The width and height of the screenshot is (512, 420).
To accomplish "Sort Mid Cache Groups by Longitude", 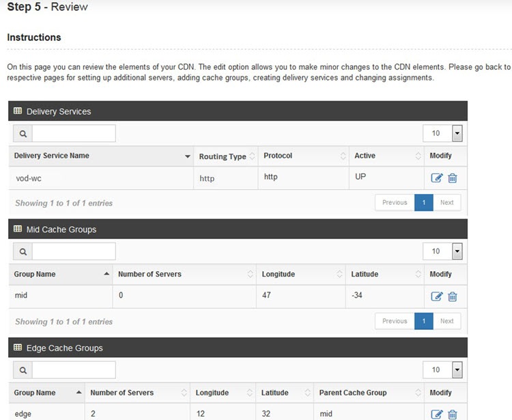I will click(x=301, y=275).
